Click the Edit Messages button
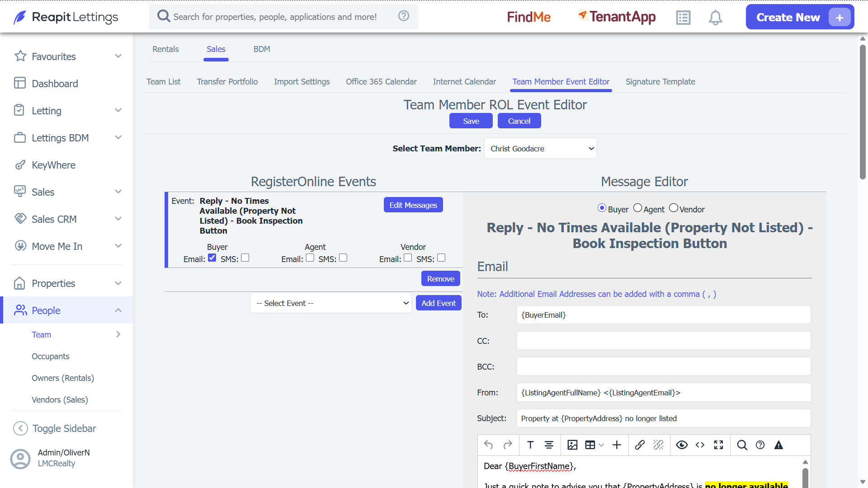 (413, 205)
